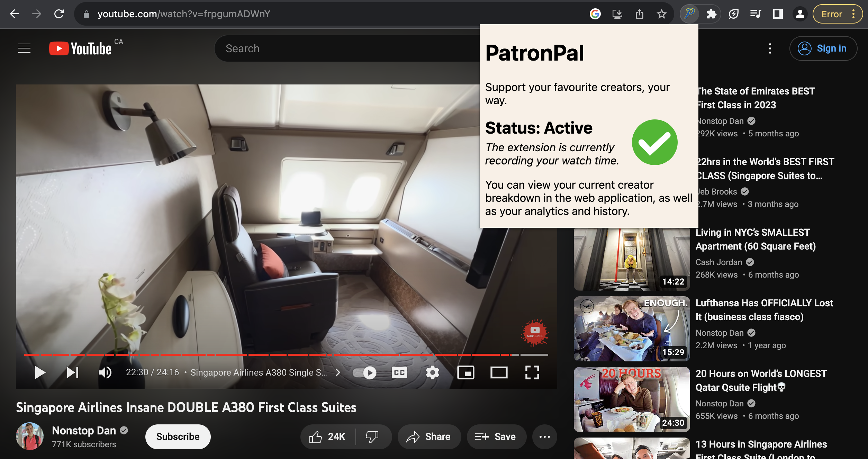Toggle closed captions on
The image size is (868, 459).
399,373
